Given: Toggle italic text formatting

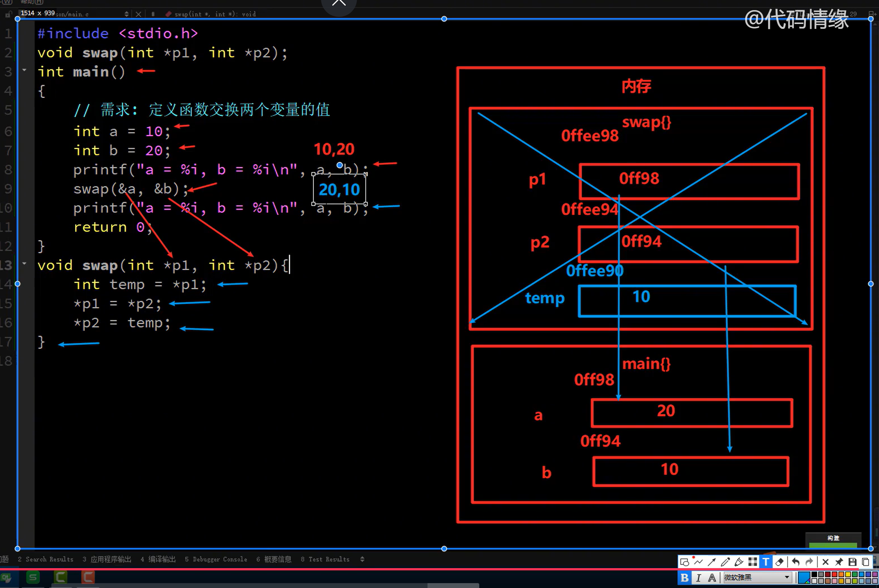Looking at the screenshot, I should click(x=699, y=577).
